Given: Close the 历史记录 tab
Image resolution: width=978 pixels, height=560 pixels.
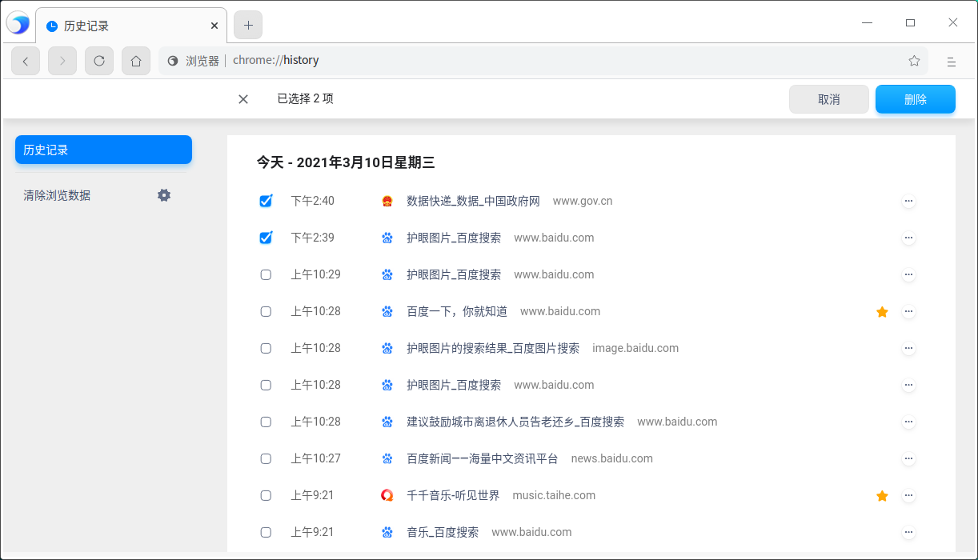Looking at the screenshot, I should point(214,26).
